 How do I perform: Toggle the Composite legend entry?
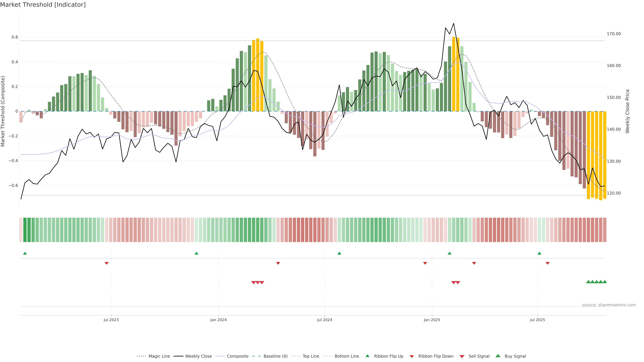click(x=237, y=356)
